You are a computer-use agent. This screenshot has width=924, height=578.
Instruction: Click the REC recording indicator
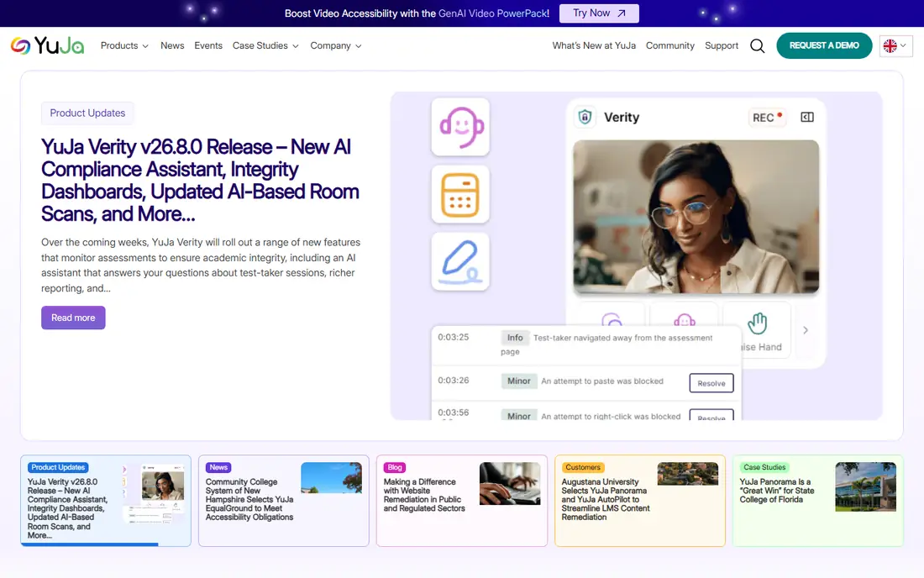767,118
